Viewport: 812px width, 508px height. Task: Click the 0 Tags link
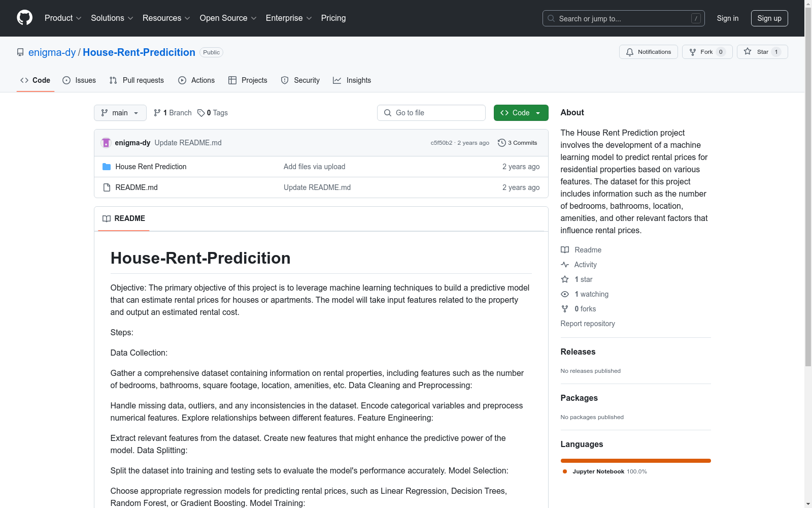213,113
